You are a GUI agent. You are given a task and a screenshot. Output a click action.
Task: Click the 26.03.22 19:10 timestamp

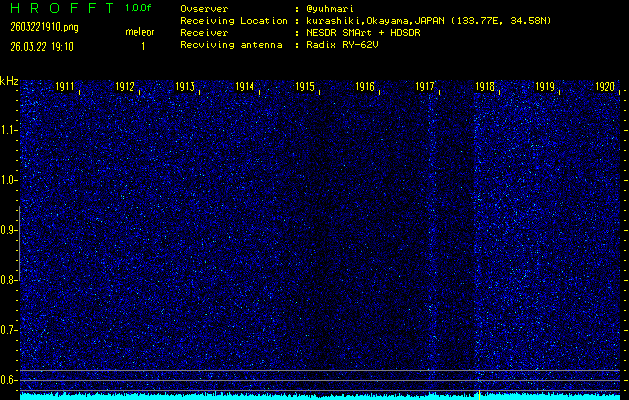click(42, 46)
